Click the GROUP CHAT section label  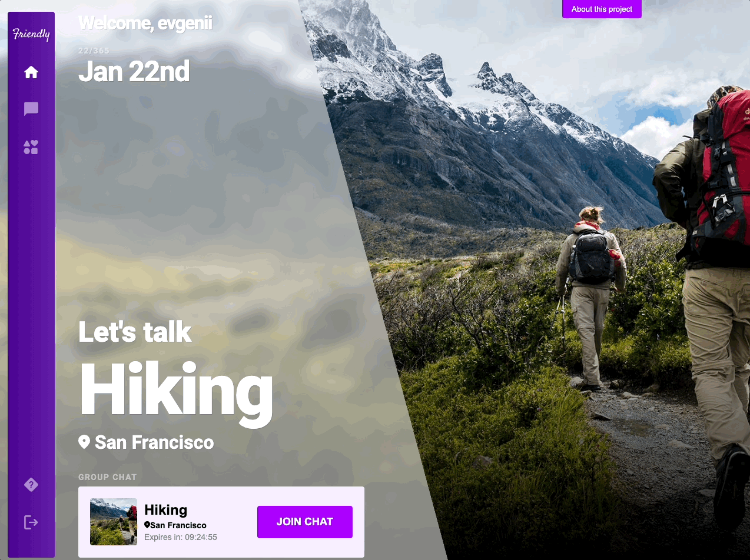pyautogui.click(x=108, y=477)
